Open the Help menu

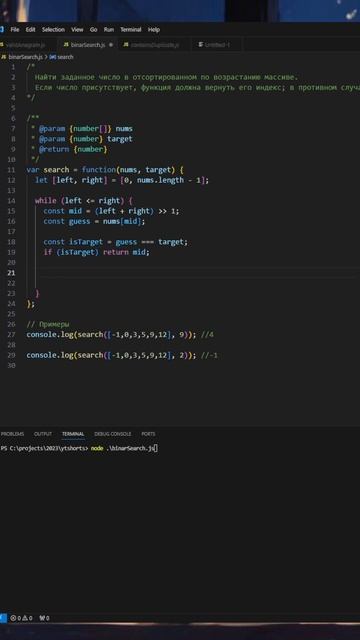click(x=154, y=30)
